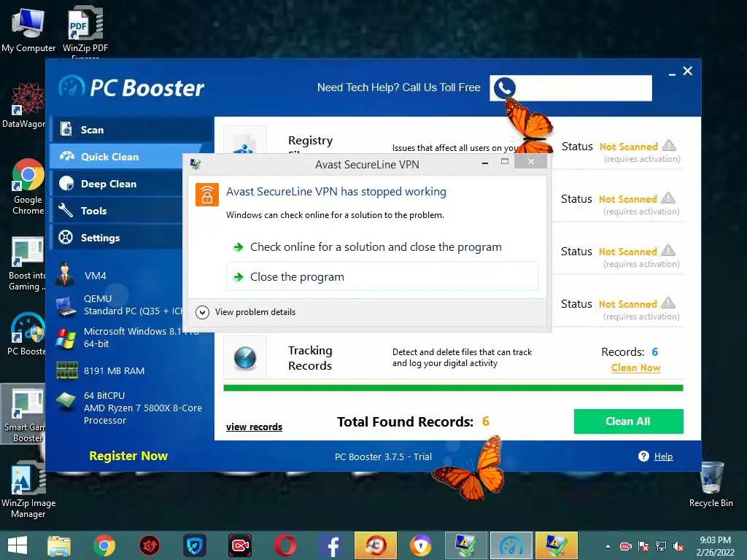Click the green scan progress bar
Image resolution: width=747 pixels, height=560 pixels.
(x=453, y=388)
